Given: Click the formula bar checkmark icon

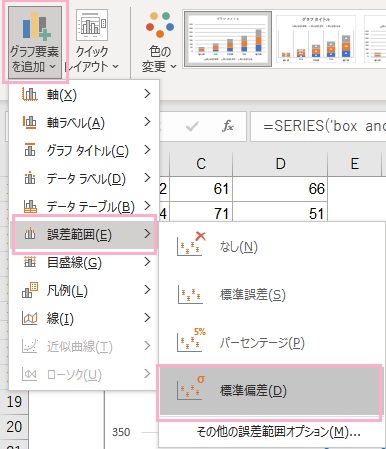Looking at the screenshot, I should [192, 127].
